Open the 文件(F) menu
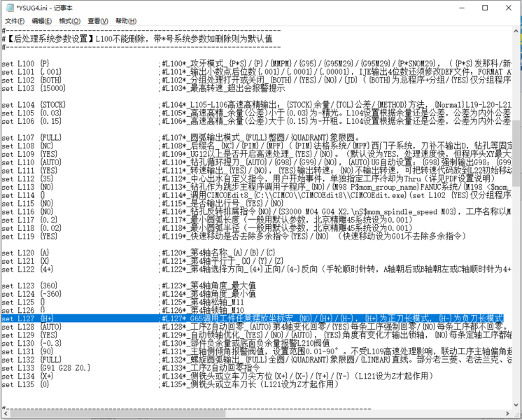 (x=15, y=21)
